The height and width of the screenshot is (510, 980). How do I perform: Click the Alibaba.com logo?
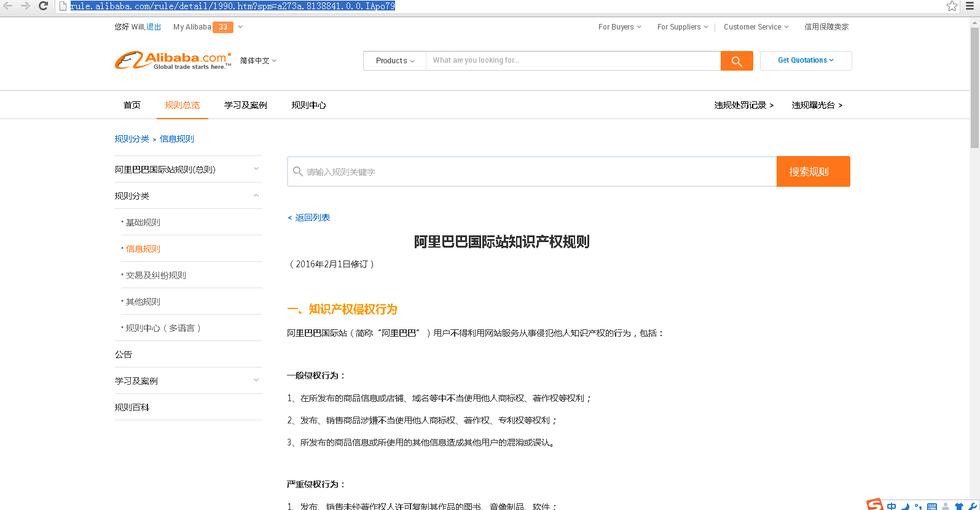pos(173,60)
